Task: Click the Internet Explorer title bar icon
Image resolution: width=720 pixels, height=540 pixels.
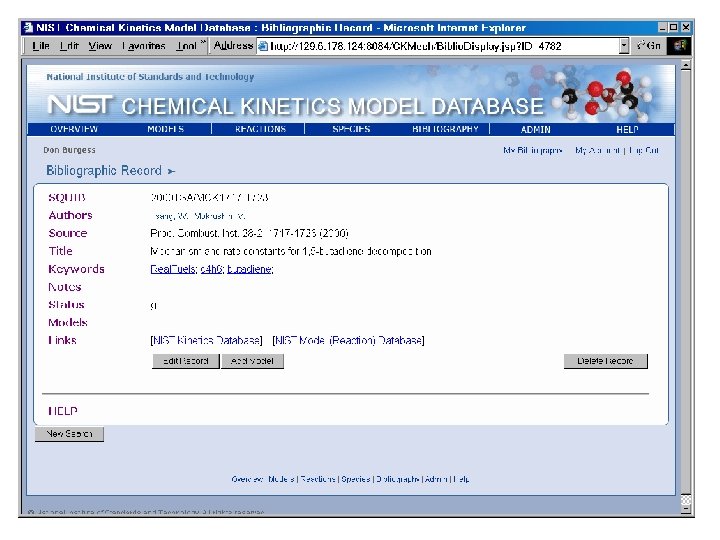Action: pyautogui.click(x=28, y=28)
